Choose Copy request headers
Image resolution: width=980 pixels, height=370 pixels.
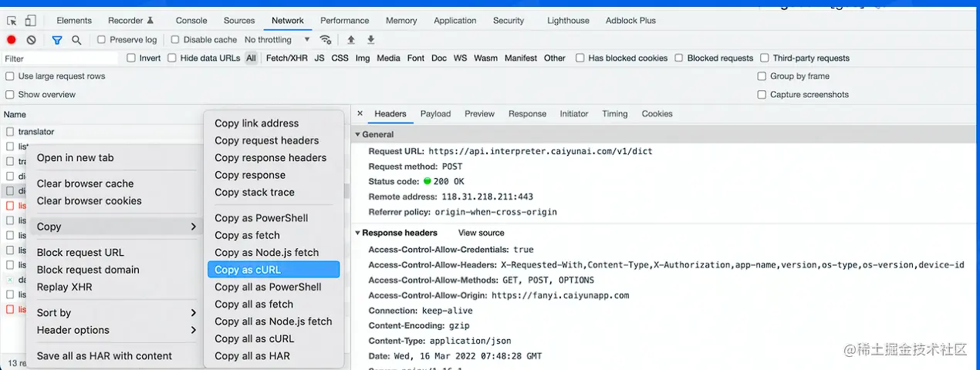coord(274,140)
